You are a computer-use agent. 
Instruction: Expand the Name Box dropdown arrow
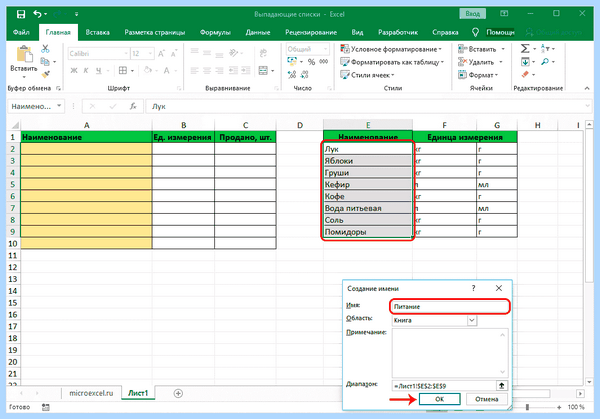(x=59, y=106)
